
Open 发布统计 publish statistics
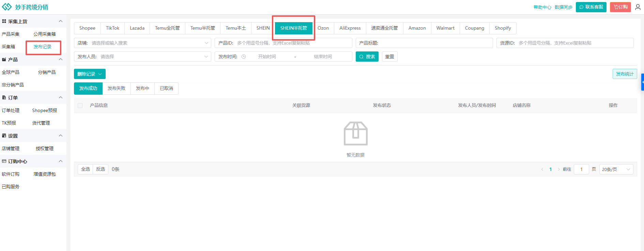coord(625,74)
